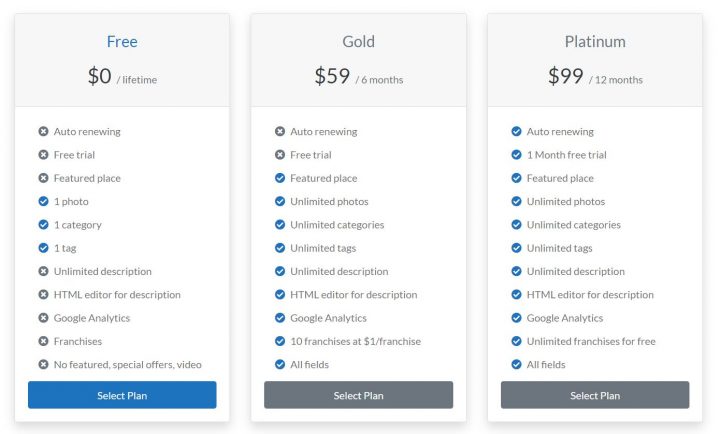Click cross icon beside Free plan Google Analytics
This screenshot has height=434, width=720.
point(43,318)
